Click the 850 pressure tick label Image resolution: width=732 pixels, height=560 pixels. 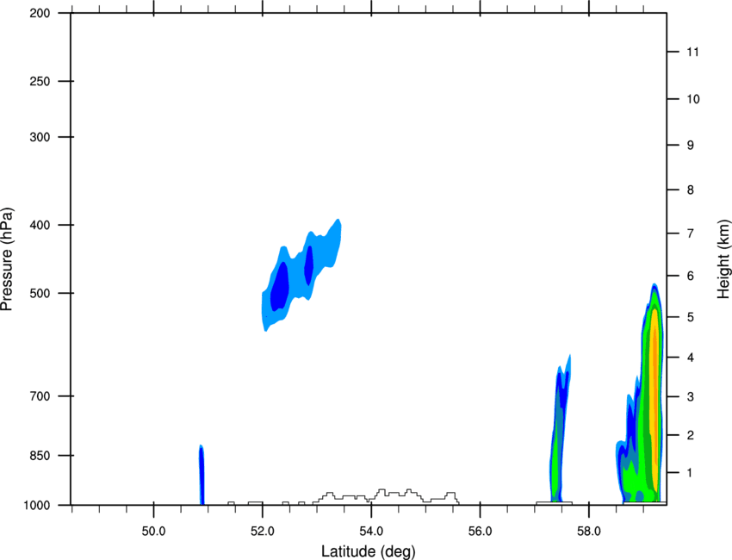(40, 456)
